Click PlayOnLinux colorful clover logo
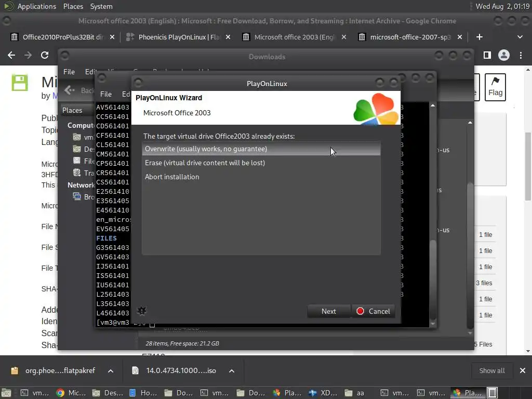The width and height of the screenshot is (532, 399). 376,109
